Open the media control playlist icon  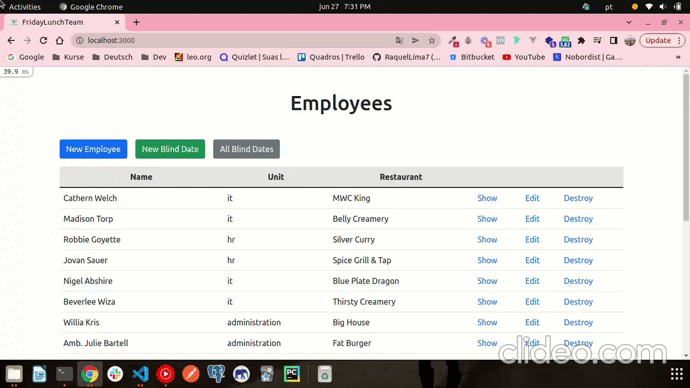pos(597,40)
